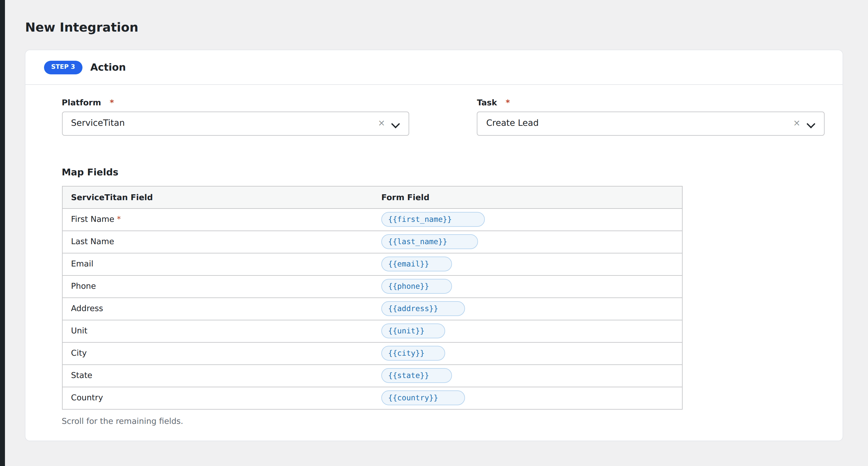Clear the Create Lead task selection
The image size is (868, 466).
click(x=797, y=123)
